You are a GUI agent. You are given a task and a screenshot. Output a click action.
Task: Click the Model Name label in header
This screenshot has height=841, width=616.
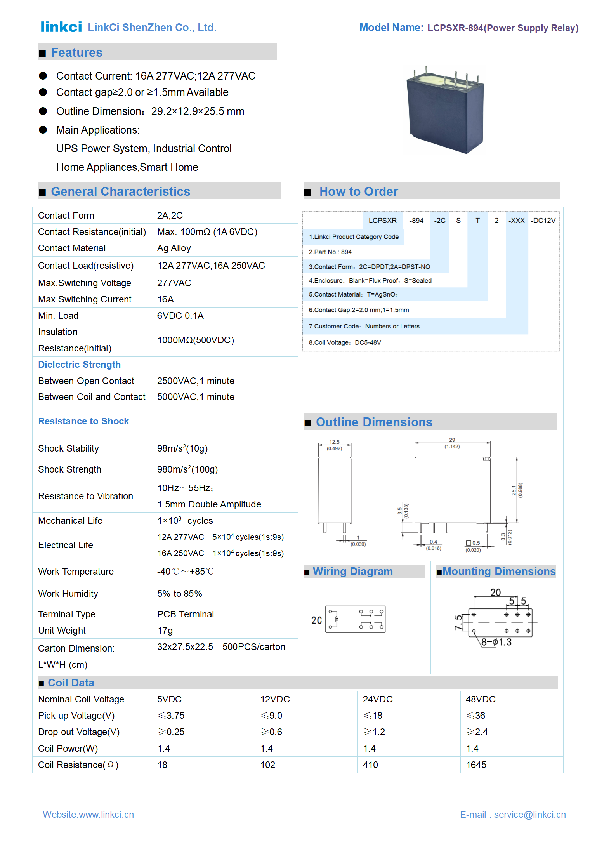[391, 28]
